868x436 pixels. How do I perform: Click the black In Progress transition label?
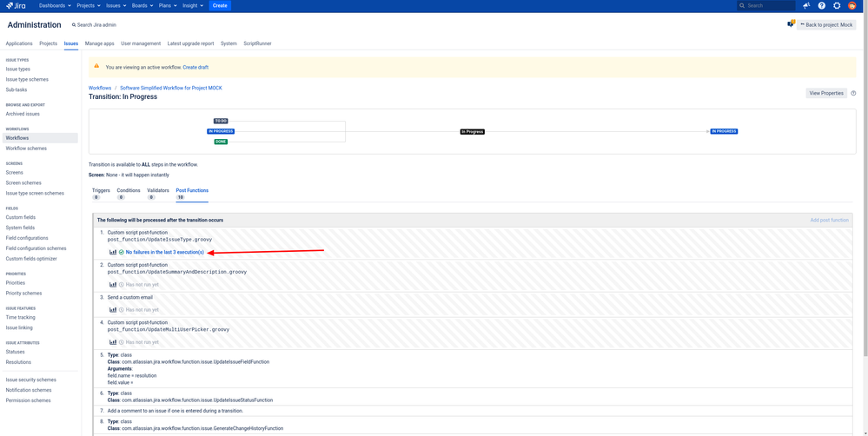tap(472, 132)
